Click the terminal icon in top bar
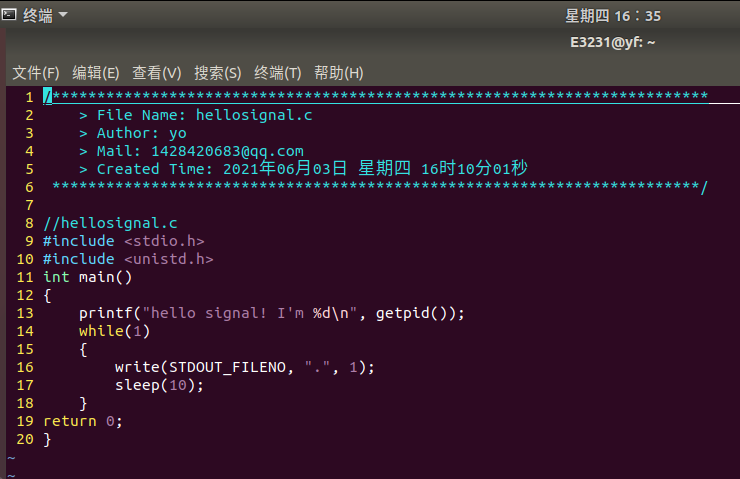This screenshot has width=740, height=479. coord(8,15)
